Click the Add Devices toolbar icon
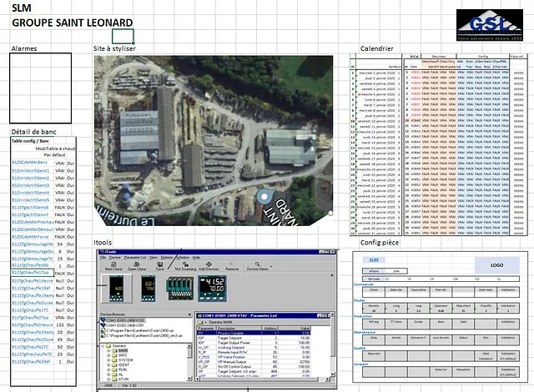This screenshot has height=392, width=534. pyautogui.click(x=209, y=266)
